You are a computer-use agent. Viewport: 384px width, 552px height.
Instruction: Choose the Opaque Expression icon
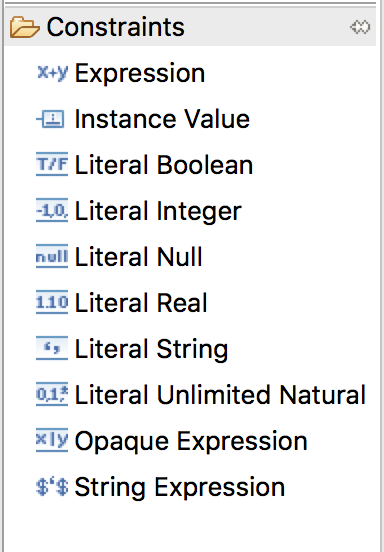52,440
